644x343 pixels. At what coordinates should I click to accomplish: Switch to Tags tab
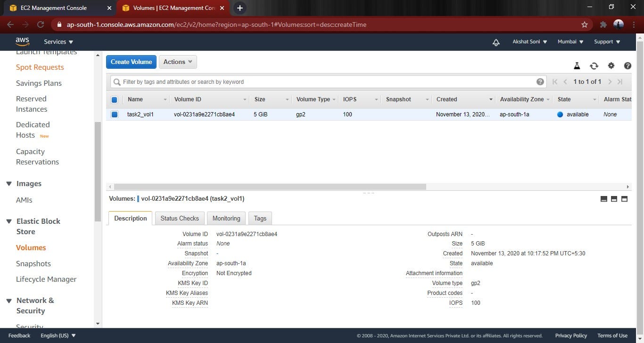[x=260, y=218]
